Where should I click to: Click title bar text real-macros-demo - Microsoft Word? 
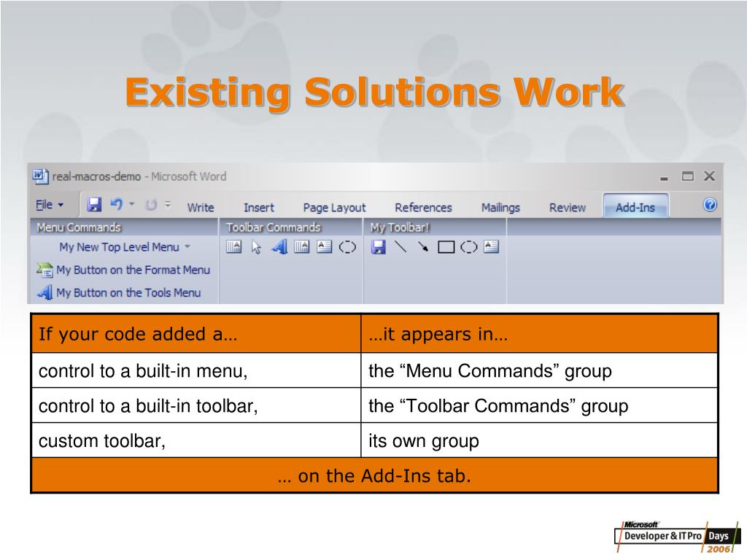[139, 176]
